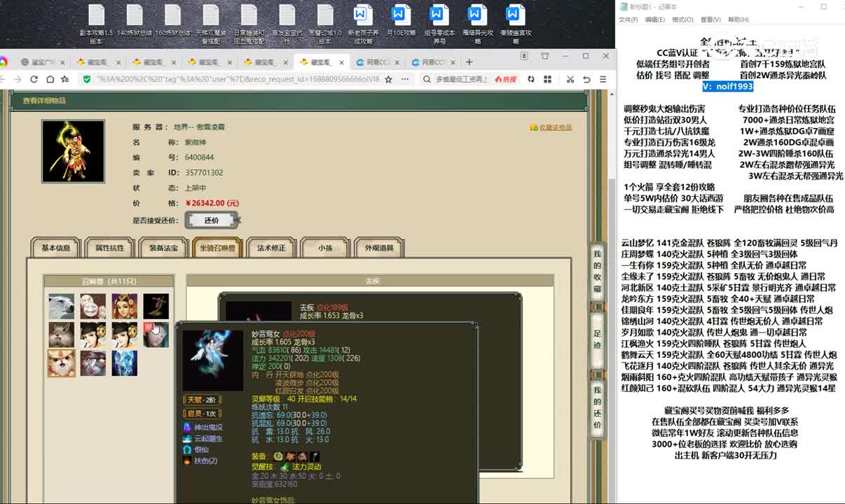Click the 启灵·1次 label
Image resolution: width=845 pixels, height=504 pixels.
(x=202, y=414)
